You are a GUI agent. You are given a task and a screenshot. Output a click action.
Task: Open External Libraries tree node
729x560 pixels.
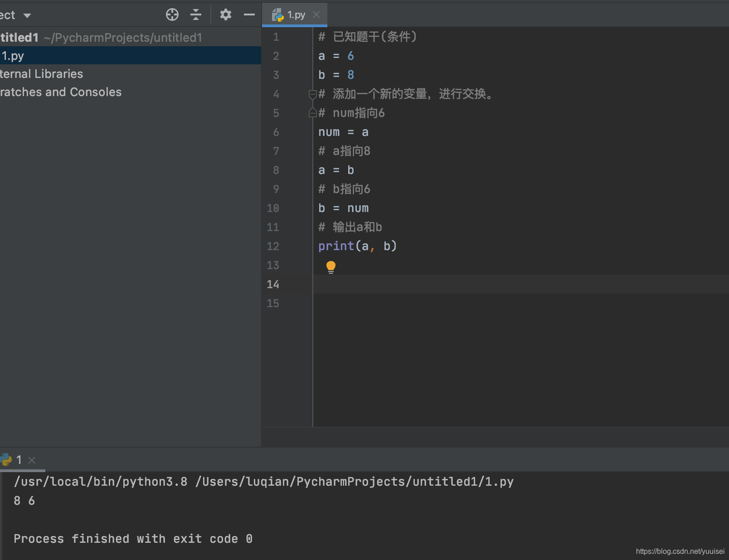coord(41,74)
